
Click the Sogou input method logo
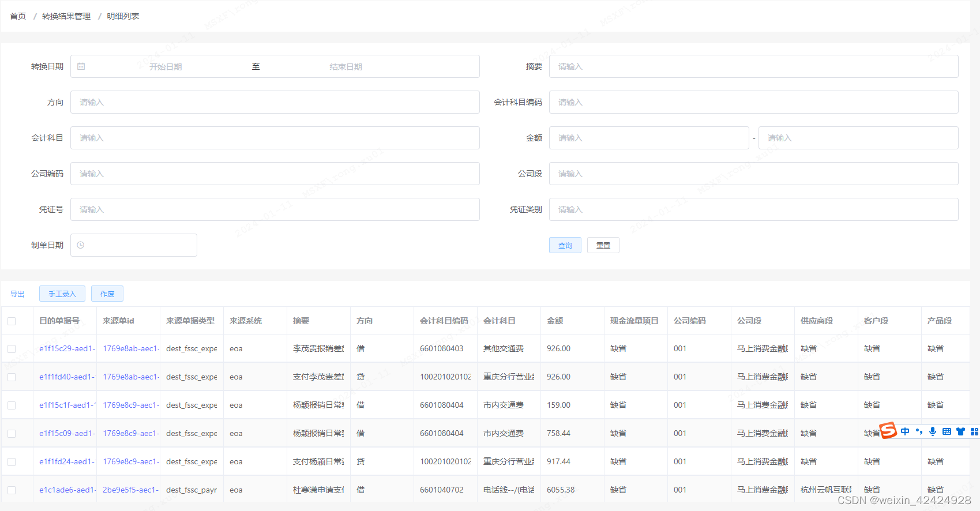888,430
